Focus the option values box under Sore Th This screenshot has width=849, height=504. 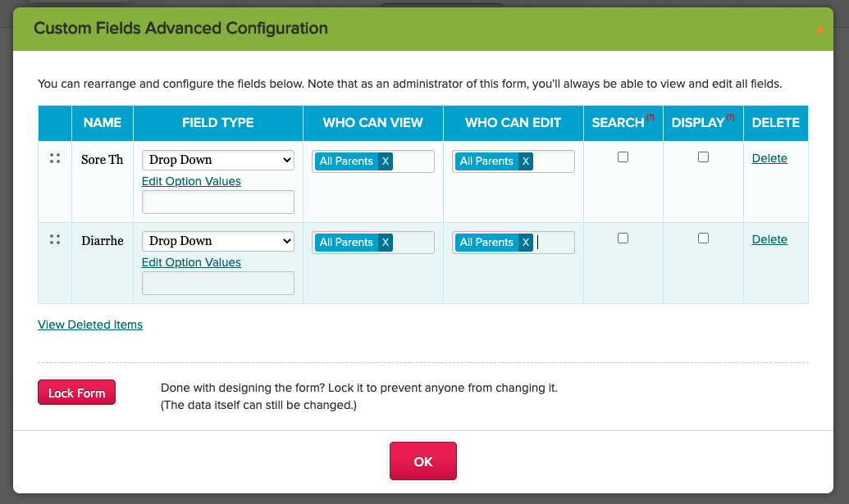coord(218,202)
